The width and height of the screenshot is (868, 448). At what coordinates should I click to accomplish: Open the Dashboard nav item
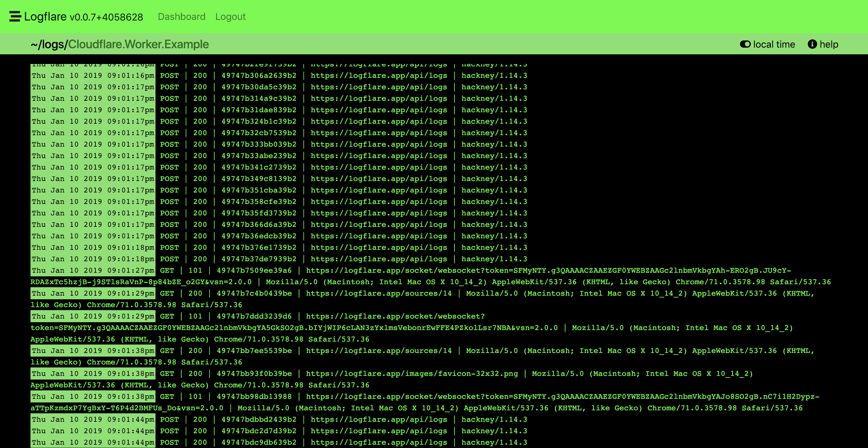[181, 17]
